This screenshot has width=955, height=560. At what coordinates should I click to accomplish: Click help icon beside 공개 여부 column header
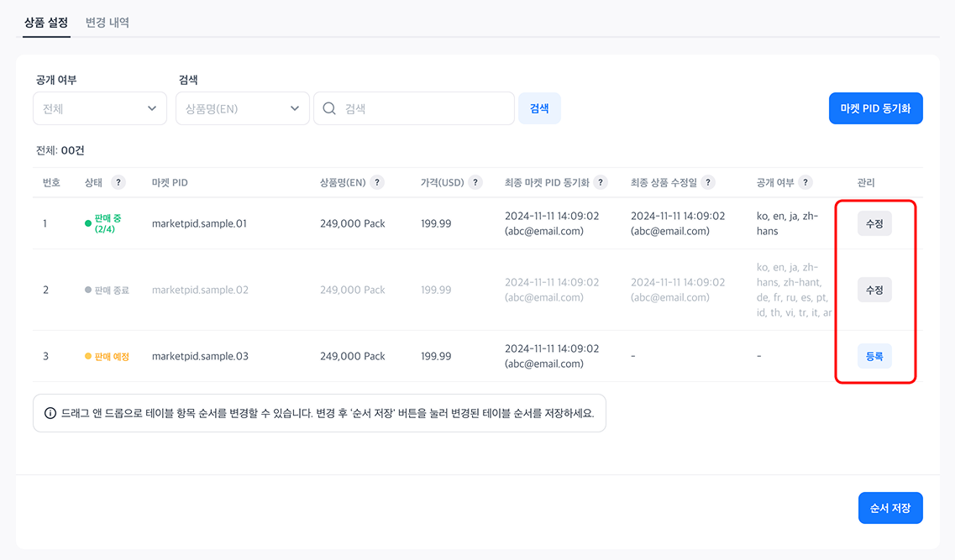(805, 182)
